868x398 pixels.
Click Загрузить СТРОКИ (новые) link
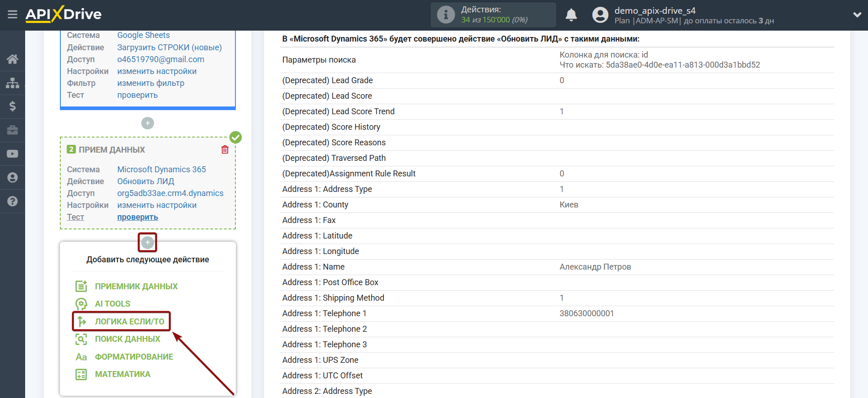(x=170, y=48)
